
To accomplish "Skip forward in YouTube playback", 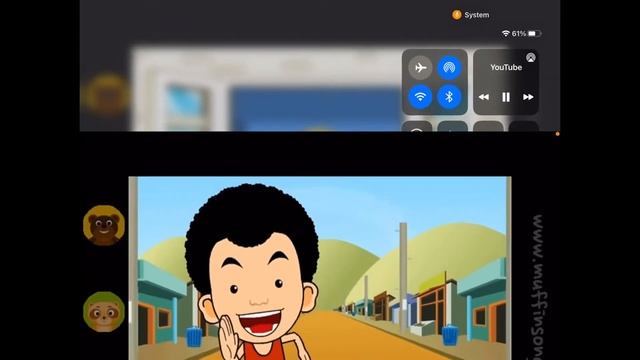I will click(528, 97).
